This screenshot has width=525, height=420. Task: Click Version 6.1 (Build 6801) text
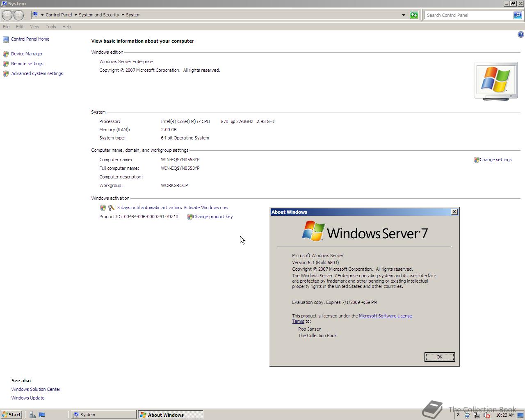(x=315, y=262)
